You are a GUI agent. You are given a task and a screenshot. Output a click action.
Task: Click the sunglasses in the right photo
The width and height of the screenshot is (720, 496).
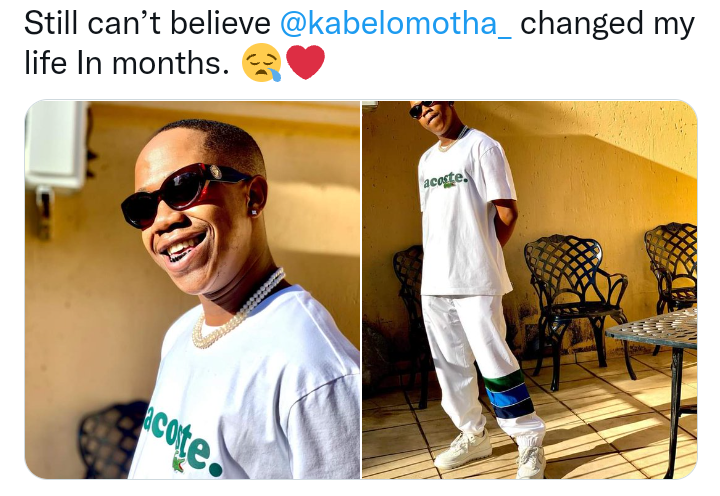(422, 109)
